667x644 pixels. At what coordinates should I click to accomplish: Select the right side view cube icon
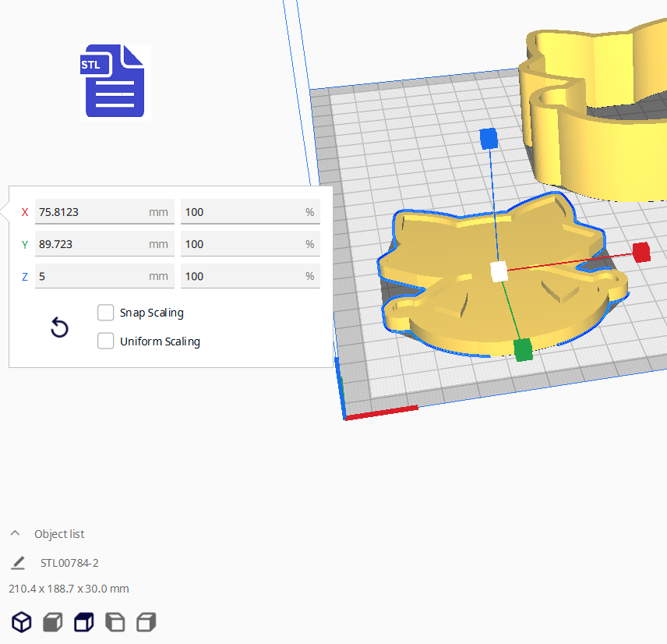146,622
